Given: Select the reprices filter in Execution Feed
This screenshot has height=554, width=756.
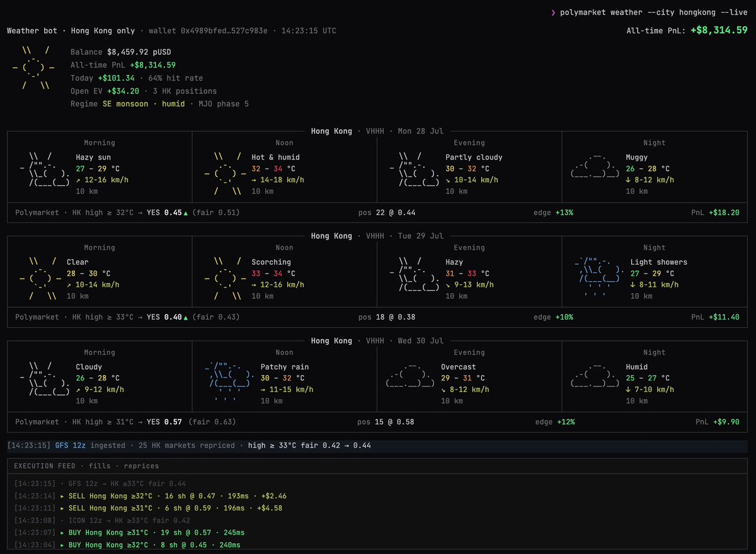Looking at the screenshot, I should [x=142, y=466].
